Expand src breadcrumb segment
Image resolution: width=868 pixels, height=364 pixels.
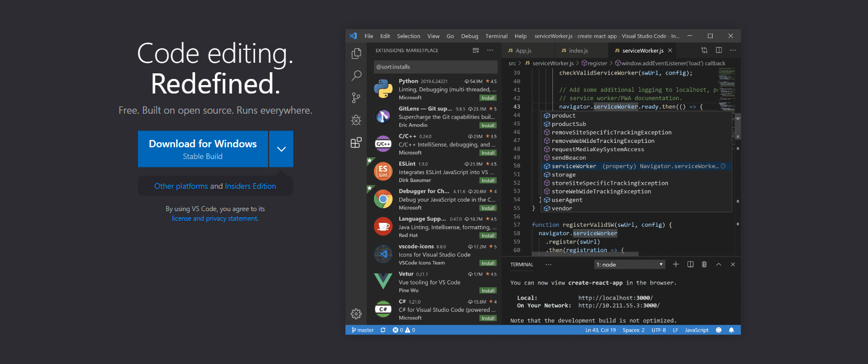coord(512,63)
